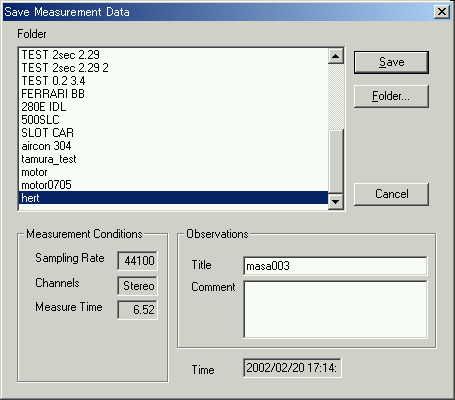
Task: Click the Save button
Action: pos(391,62)
